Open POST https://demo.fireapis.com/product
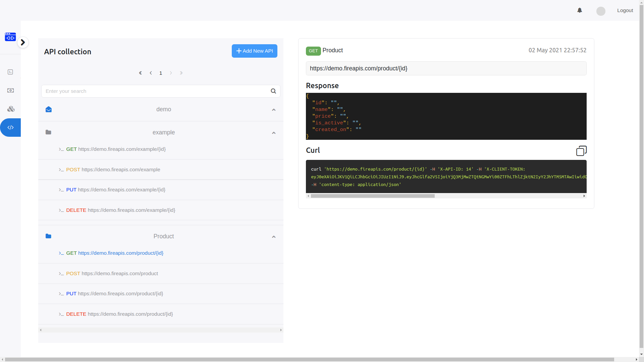644x362 pixels. click(x=112, y=274)
